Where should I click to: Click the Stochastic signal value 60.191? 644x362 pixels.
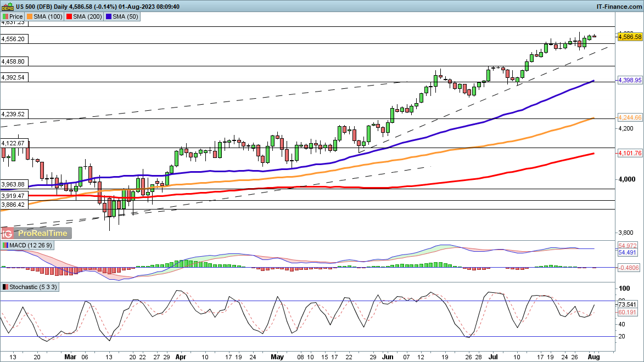[x=627, y=312]
